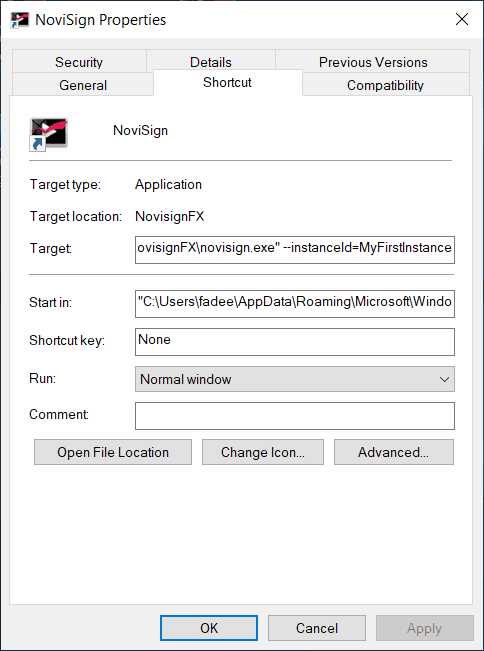Click the "Comment:" label
484x651 pixels.
pyautogui.click(x=59, y=414)
